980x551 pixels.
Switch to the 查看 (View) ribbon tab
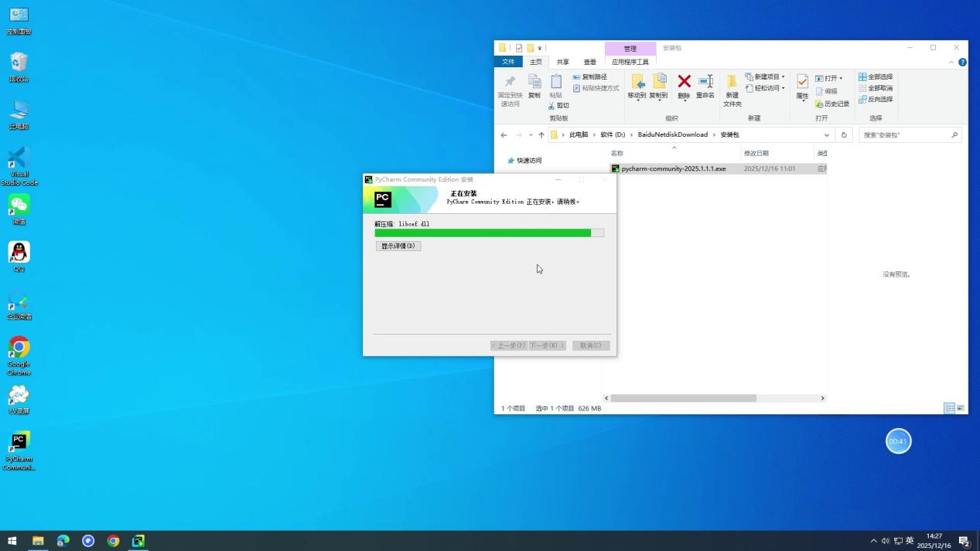589,61
